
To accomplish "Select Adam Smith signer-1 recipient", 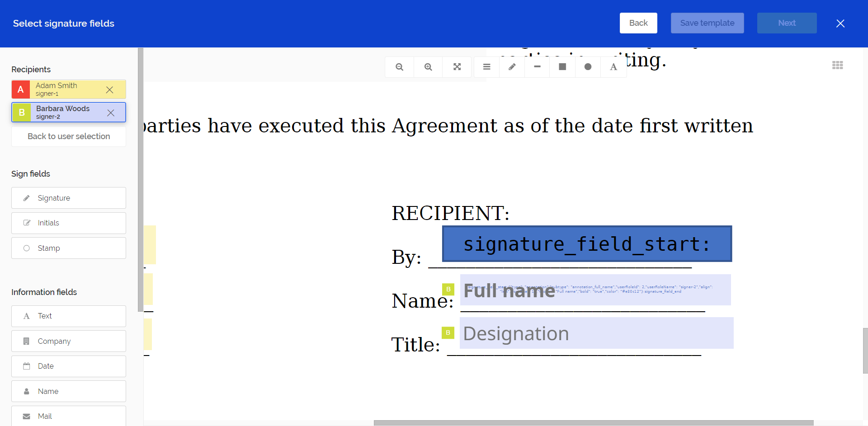I will [x=63, y=89].
